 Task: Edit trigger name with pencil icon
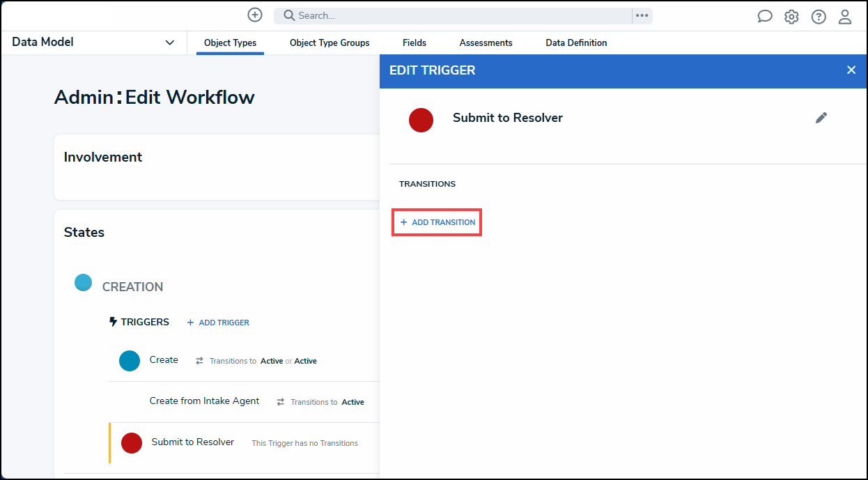[x=821, y=118]
